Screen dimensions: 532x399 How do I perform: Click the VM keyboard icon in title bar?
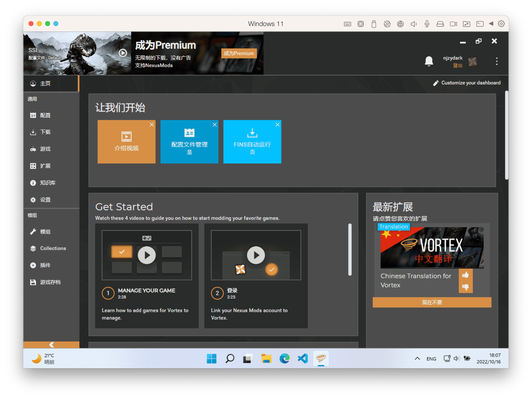coord(347,24)
